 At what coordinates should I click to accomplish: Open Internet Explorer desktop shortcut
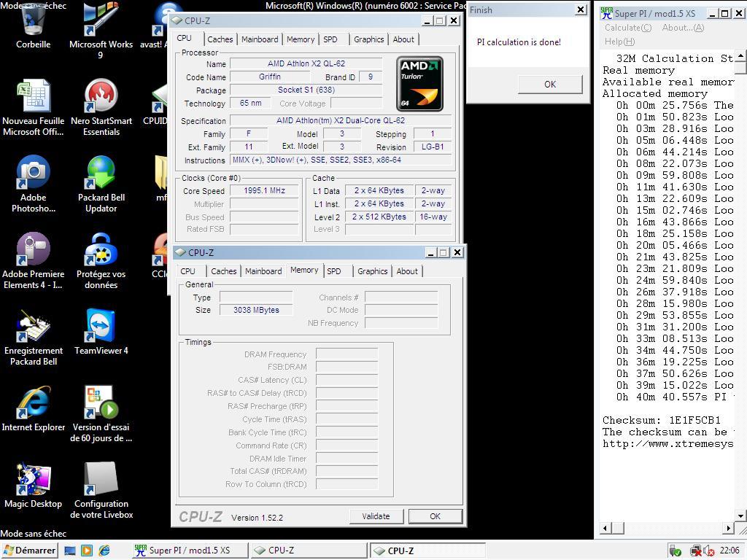tap(33, 408)
